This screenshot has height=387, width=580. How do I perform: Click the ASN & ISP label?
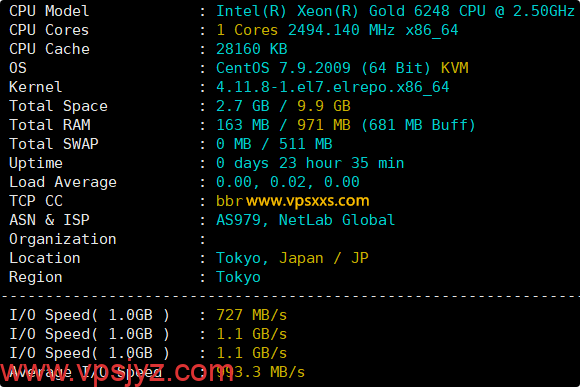50,220
